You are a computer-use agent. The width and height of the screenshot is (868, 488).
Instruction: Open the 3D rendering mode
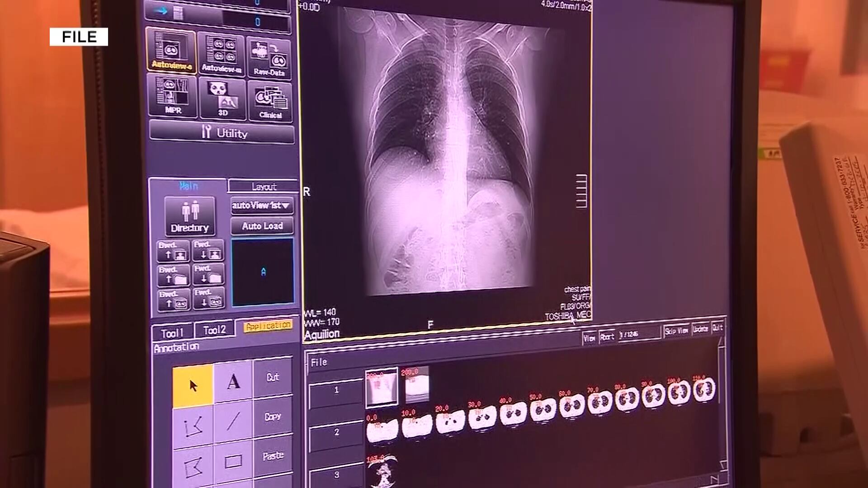click(x=222, y=97)
